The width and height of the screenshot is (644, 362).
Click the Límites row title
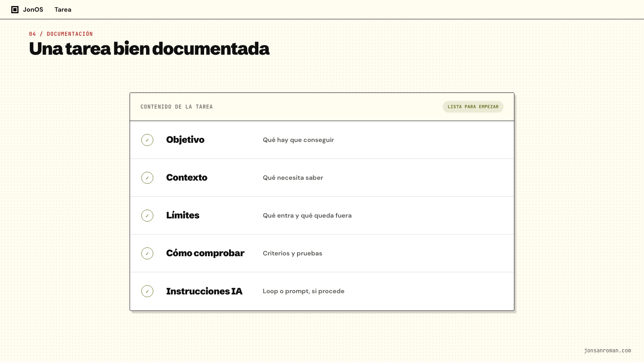[x=183, y=215]
